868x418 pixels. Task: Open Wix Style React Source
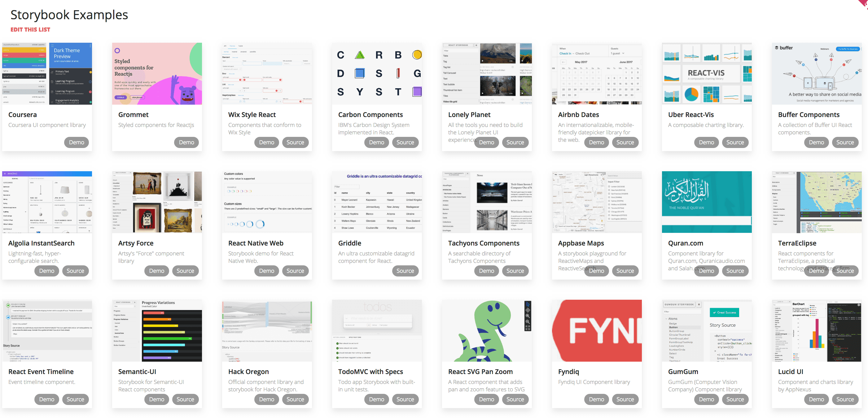295,142
